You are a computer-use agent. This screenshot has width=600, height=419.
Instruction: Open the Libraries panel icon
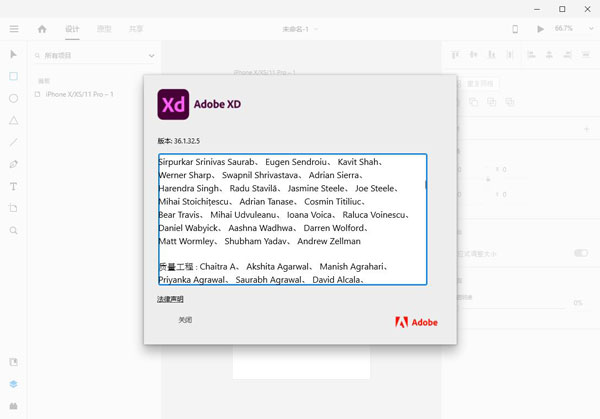pos(13,362)
